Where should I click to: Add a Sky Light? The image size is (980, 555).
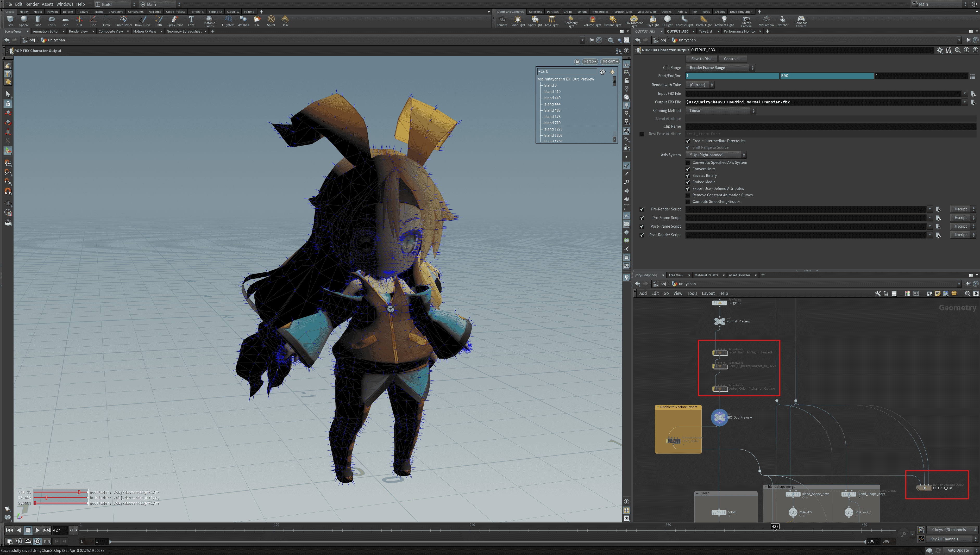pyautogui.click(x=653, y=21)
